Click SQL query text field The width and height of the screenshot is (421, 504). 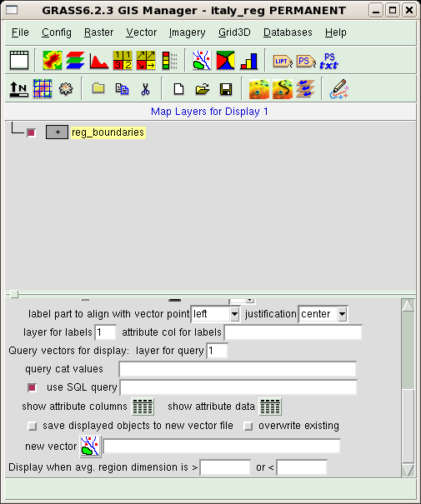[x=238, y=387]
